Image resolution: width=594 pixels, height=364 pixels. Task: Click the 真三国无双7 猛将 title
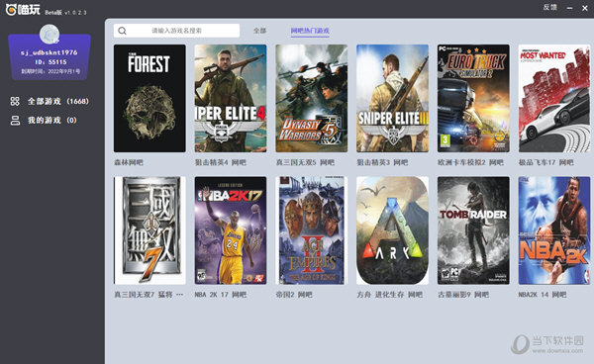point(148,295)
